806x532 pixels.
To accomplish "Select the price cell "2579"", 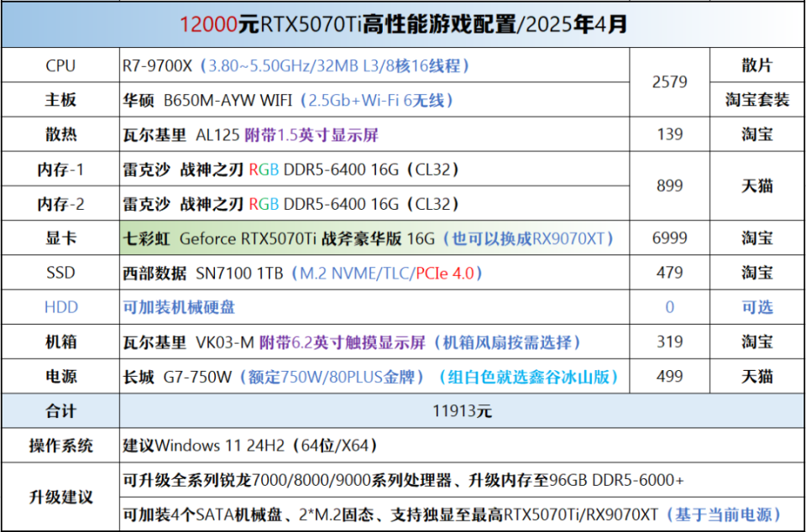I will (x=670, y=82).
